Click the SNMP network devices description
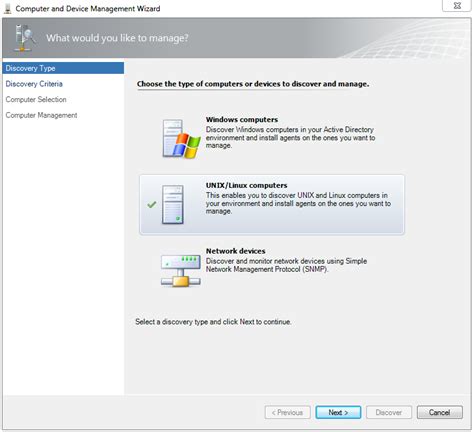The height and width of the screenshot is (432, 474). point(286,265)
